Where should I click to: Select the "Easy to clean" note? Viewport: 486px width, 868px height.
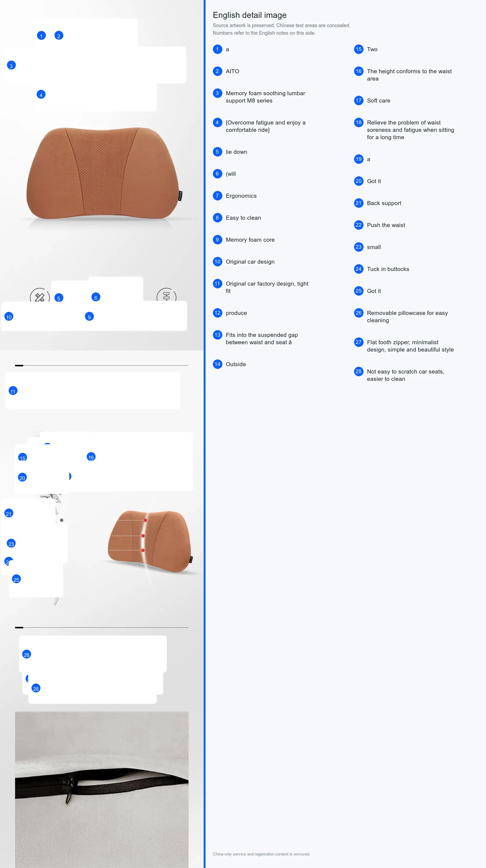[x=244, y=218]
